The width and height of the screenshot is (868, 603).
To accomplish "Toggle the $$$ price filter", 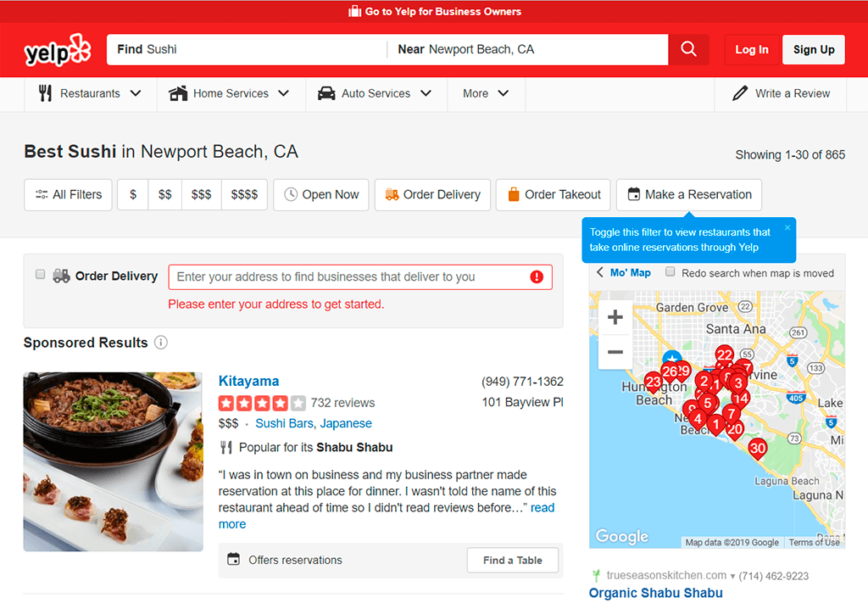I will click(x=202, y=195).
